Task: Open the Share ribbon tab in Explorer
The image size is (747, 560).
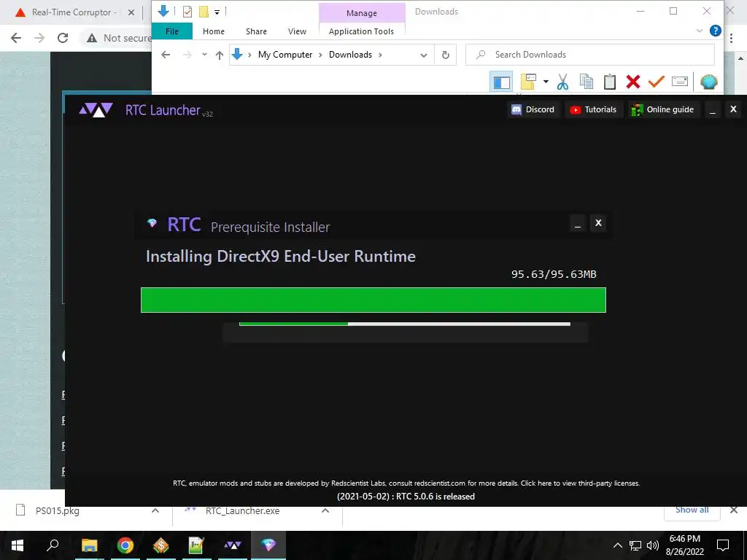Action: click(256, 31)
